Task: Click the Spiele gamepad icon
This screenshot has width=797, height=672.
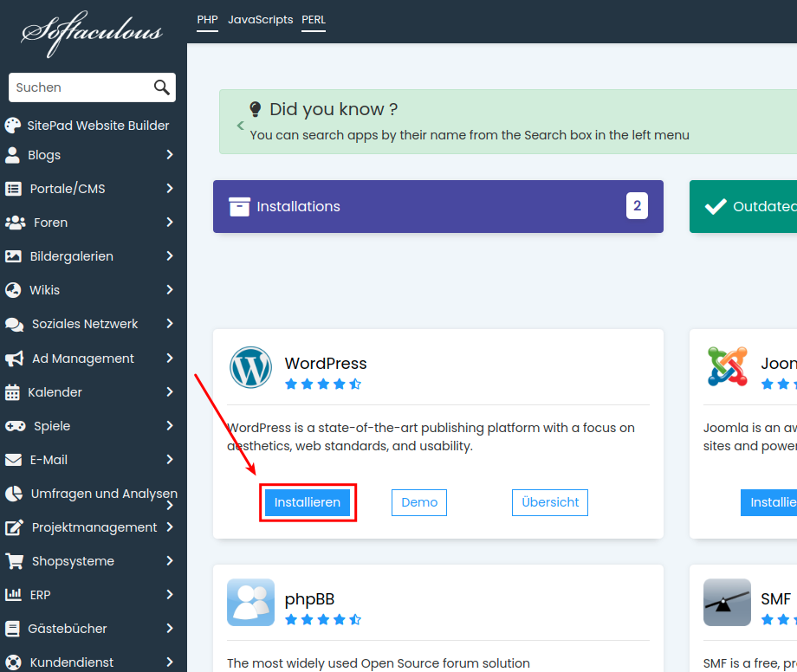Action: pos(16,426)
